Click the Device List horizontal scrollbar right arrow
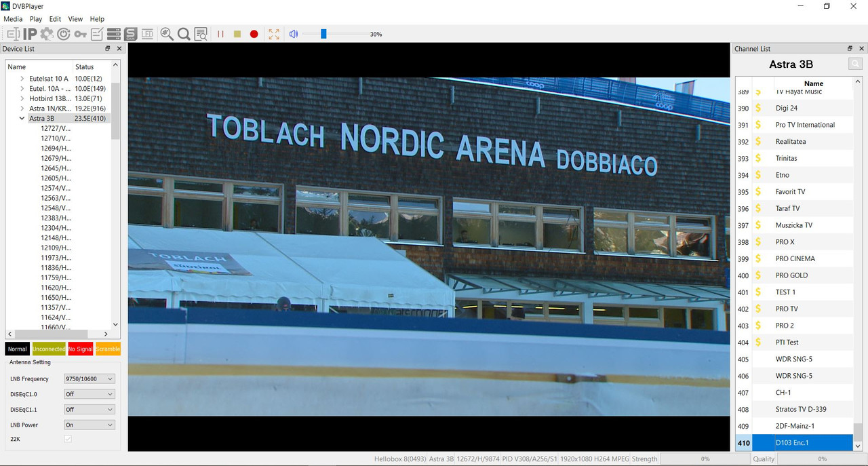This screenshot has height=466, width=868. pyautogui.click(x=106, y=334)
